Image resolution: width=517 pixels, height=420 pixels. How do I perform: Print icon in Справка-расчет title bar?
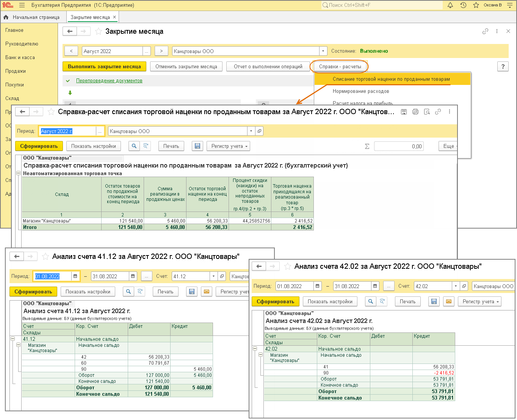coord(415,112)
